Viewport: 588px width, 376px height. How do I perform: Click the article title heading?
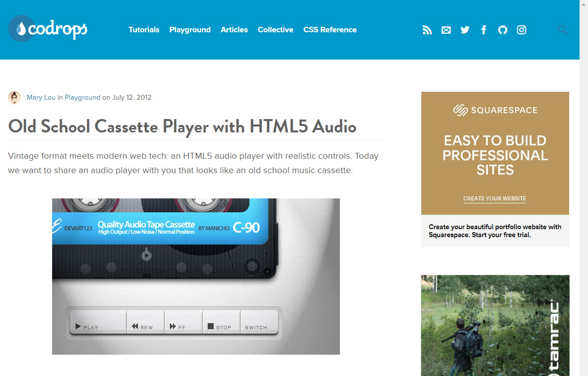point(182,126)
